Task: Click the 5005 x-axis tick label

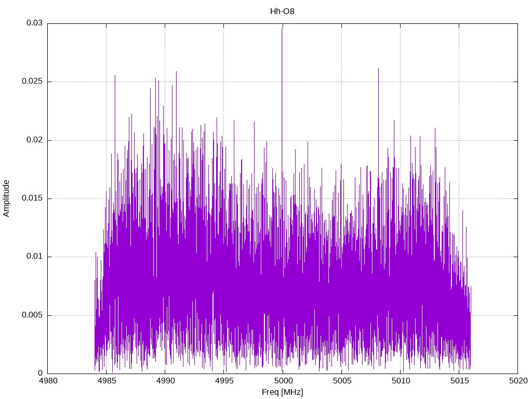Action: tap(342, 381)
